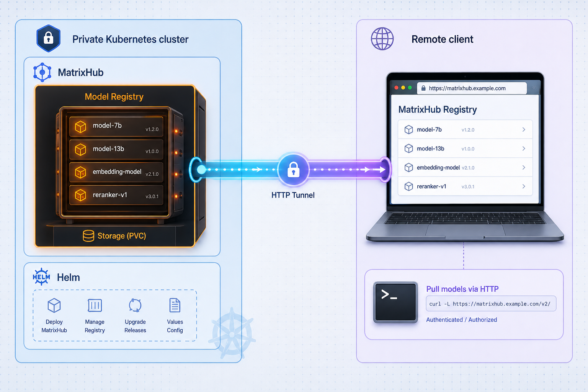
Task: Expand the model-13b row chevron in browser
Action: (x=524, y=149)
